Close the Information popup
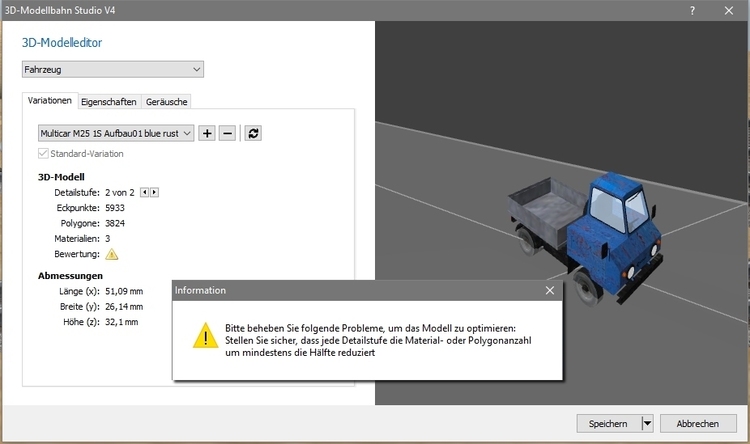 [x=550, y=290]
